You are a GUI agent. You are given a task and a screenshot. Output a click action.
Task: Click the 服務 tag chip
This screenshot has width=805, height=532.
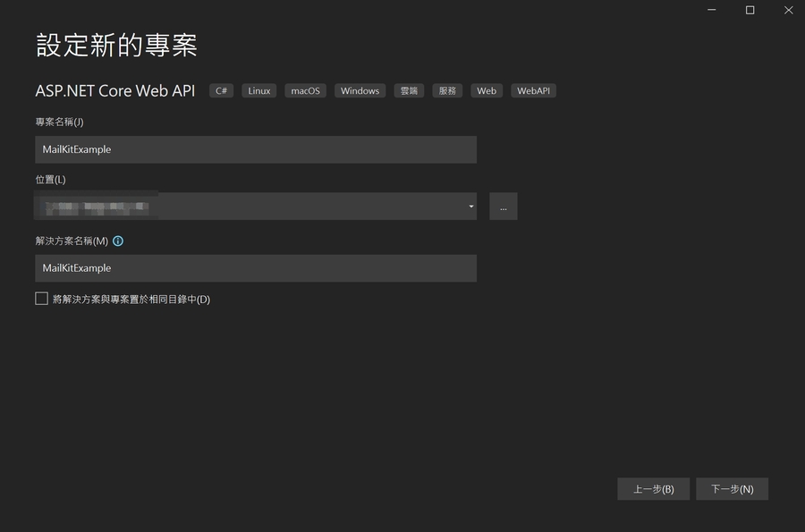[x=446, y=90]
